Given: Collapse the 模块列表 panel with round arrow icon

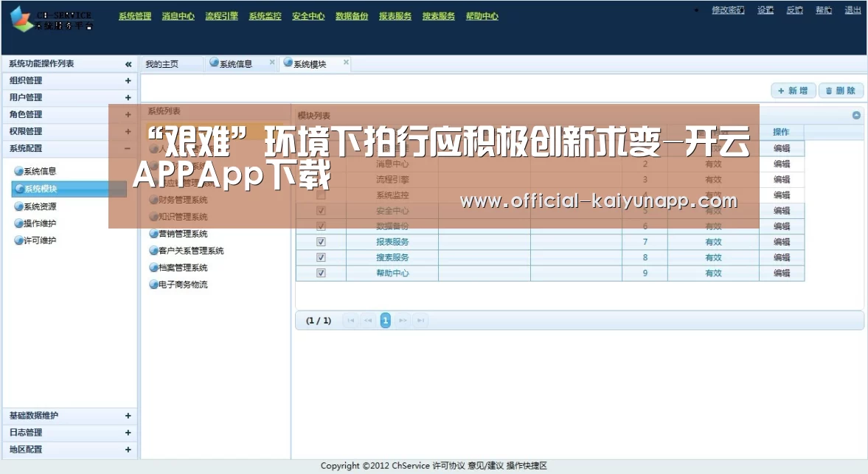Looking at the screenshot, I should (856, 115).
